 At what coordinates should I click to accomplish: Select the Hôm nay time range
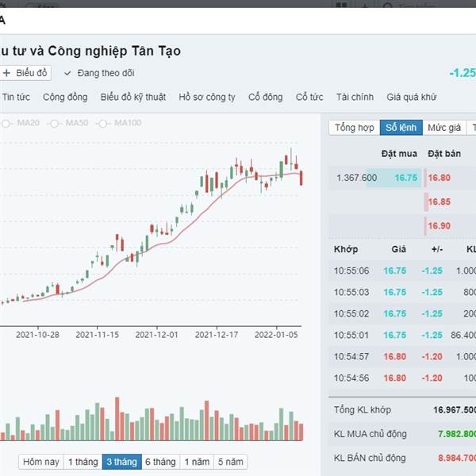pos(41,462)
